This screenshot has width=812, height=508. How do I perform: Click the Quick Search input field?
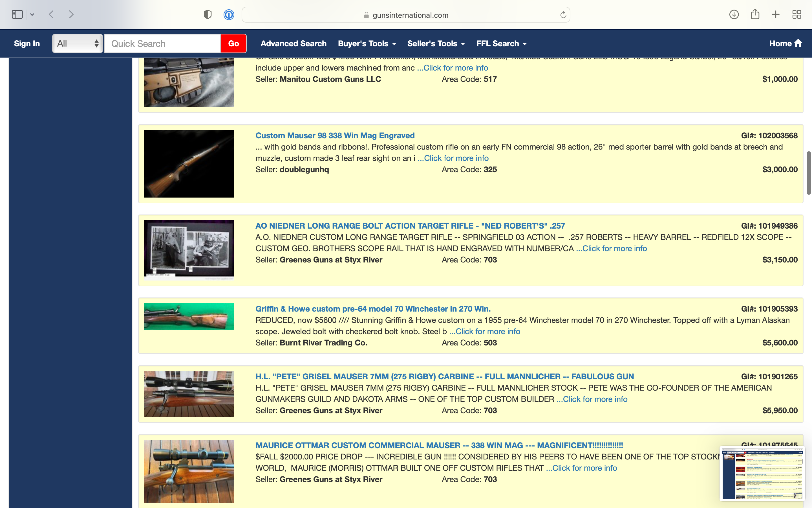162,44
